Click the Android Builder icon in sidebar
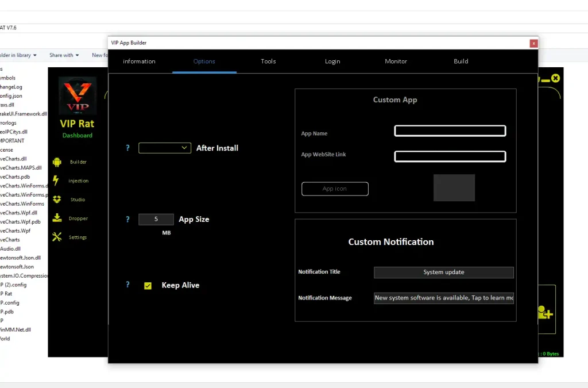 57,162
